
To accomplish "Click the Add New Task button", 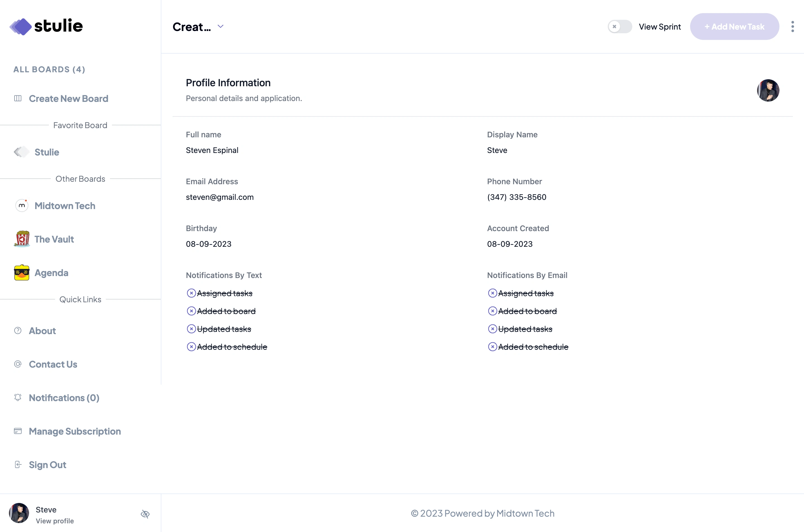I will click(x=734, y=26).
